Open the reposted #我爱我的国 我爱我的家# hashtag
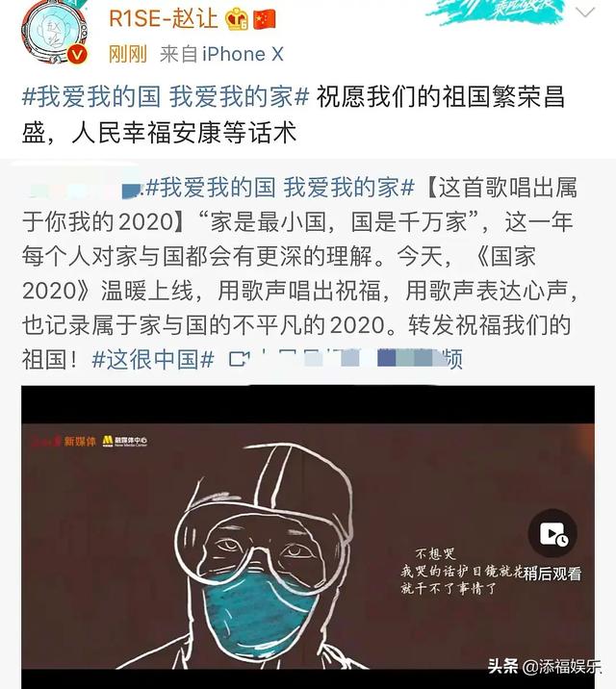 (280, 188)
